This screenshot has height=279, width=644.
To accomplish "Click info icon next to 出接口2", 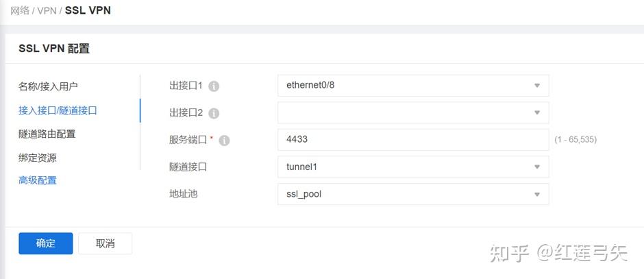I will (x=214, y=113).
